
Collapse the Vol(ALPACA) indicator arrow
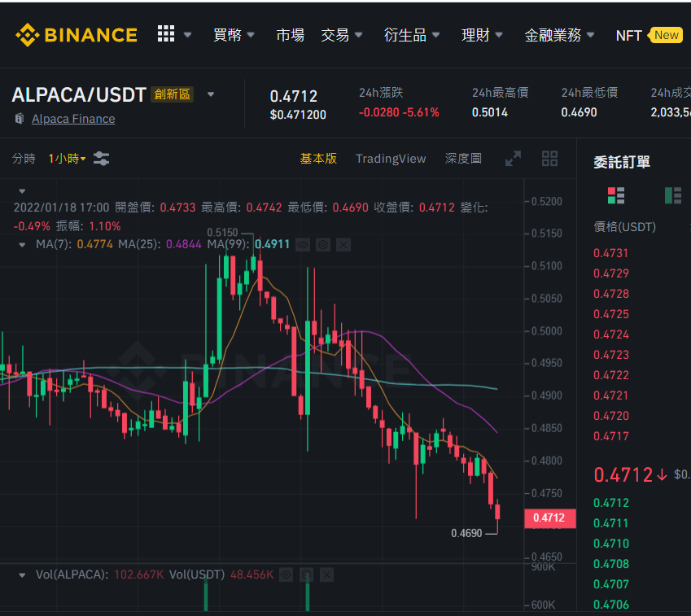22,575
